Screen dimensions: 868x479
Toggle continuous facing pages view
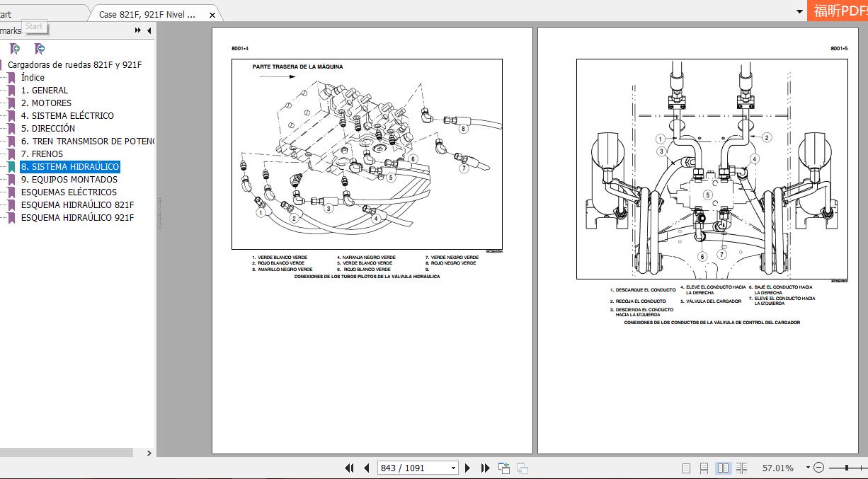pos(741,468)
